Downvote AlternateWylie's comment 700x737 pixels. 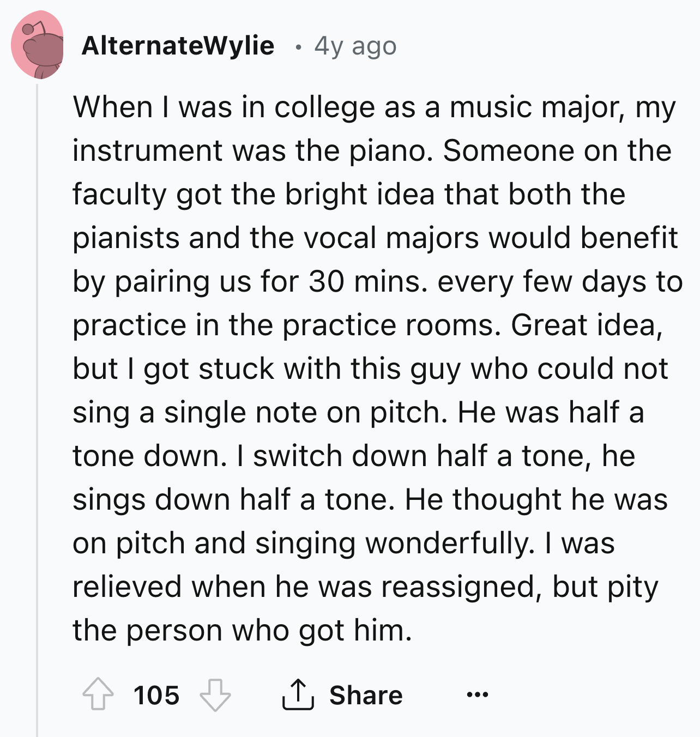tap(215, 694)
